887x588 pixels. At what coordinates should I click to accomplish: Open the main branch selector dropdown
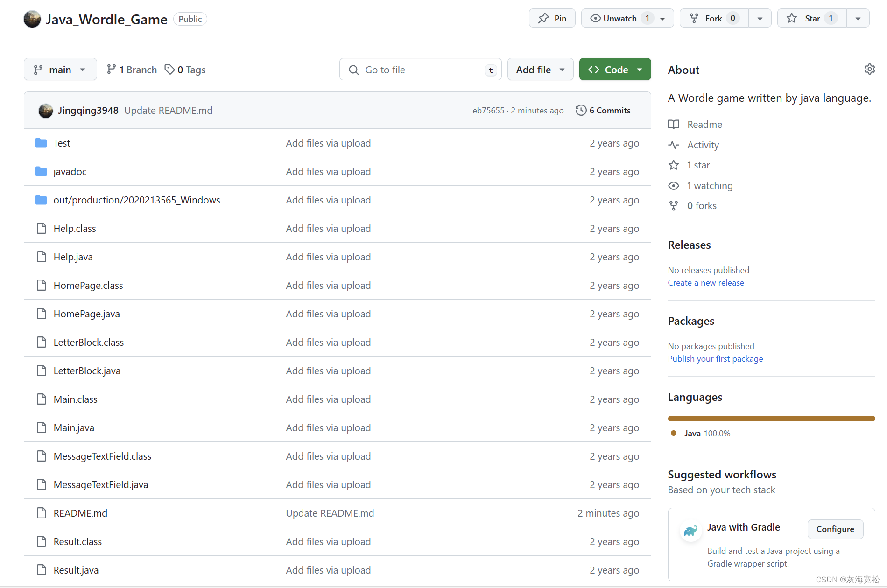click(x=60, y=69)
